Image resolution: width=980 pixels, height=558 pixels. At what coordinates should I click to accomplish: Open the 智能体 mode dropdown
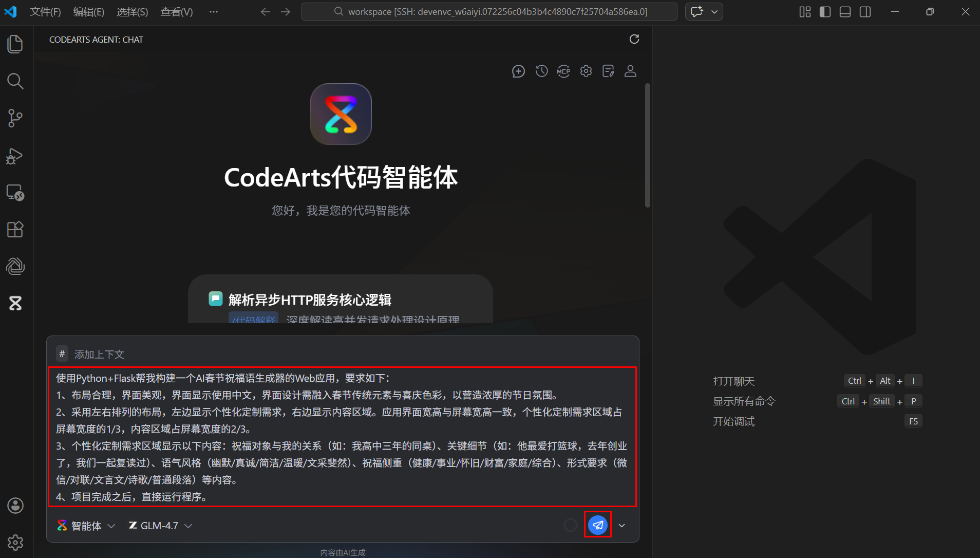click(x=86, y=526)
